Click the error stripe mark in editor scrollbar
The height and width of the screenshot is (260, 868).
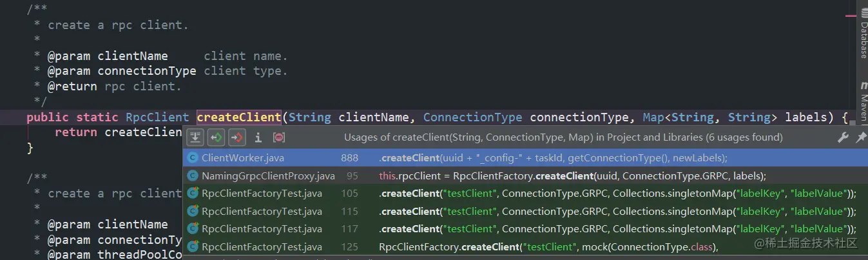coord(849,17)
